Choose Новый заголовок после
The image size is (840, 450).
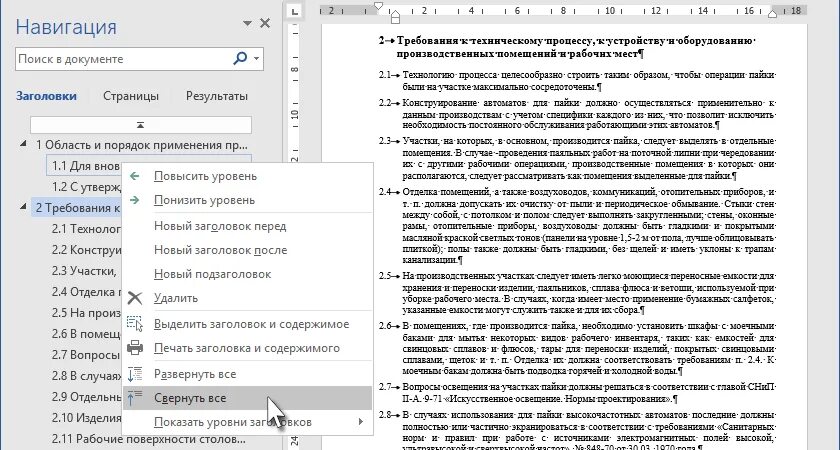pyautogui.click(x=248, y=250)
